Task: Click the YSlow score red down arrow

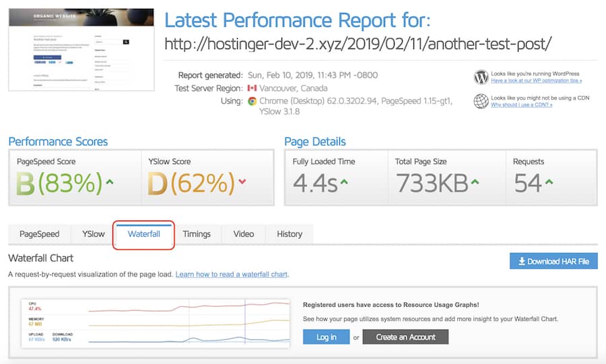Action: pyautogui.click(x=242, y=180)
